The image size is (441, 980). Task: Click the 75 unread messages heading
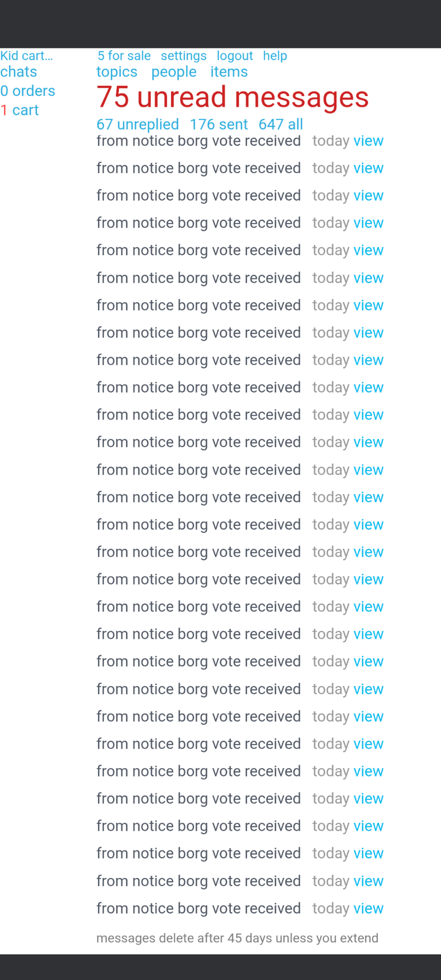[x=232, y=98]
